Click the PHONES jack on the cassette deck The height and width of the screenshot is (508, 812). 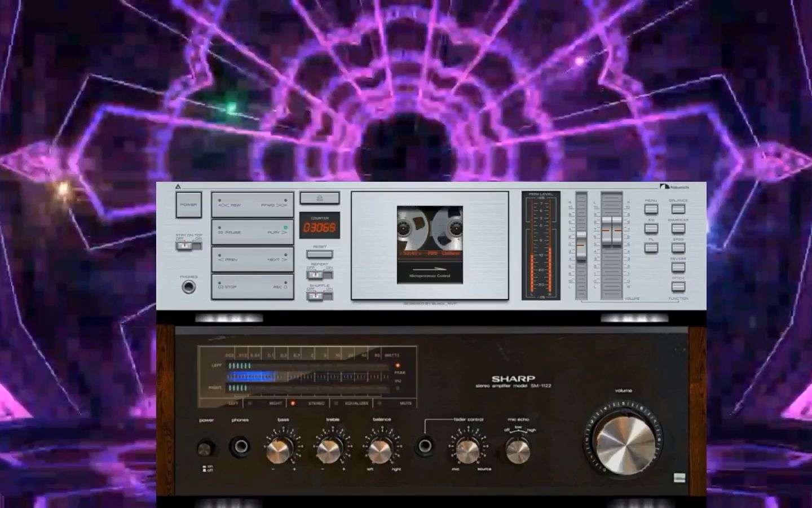(188, 287)
